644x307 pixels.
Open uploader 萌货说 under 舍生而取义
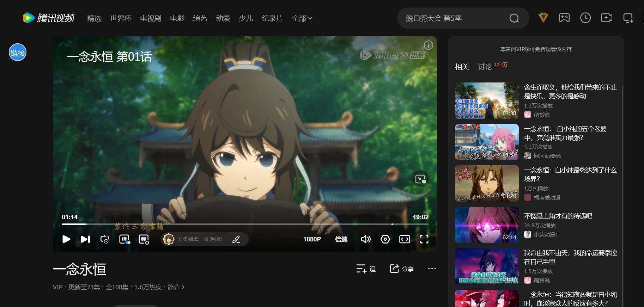coord(537,115)
